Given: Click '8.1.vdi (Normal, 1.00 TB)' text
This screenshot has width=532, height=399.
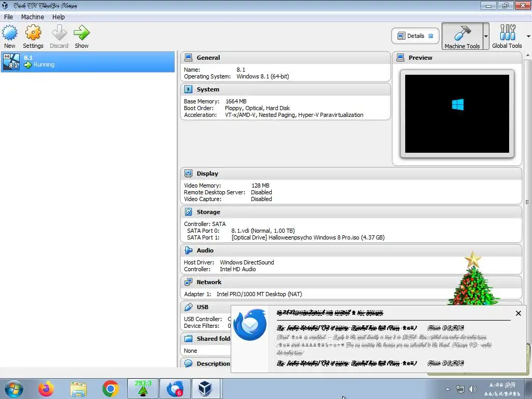Looking at the screenshot, I should pos(263,231).
